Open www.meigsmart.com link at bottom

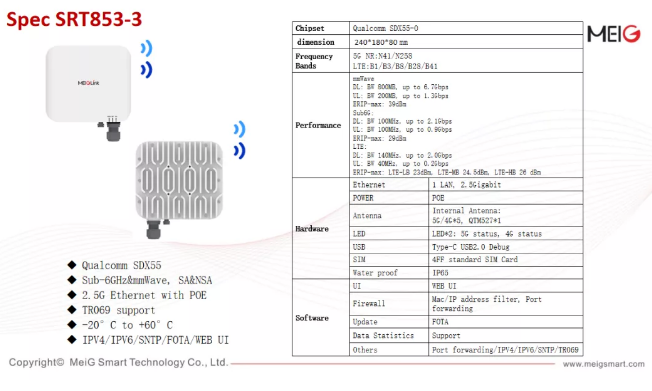click(x=603, y=364)
